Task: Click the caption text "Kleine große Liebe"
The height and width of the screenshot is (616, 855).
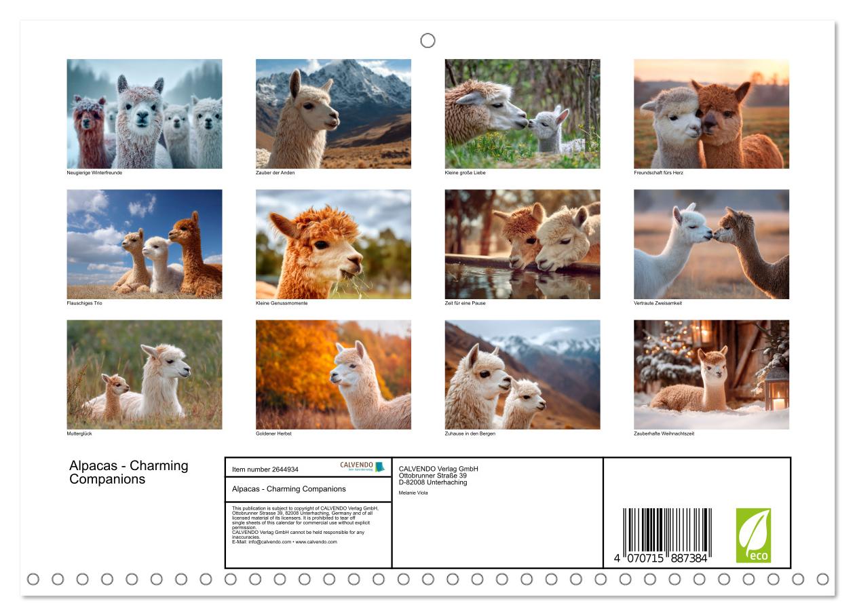Action: [x=465, y=173]
